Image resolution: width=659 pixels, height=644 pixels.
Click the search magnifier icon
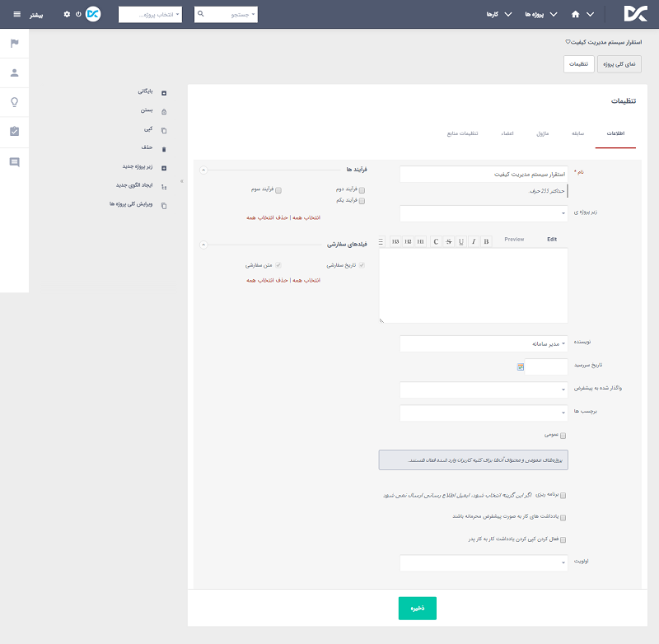(x=201, y=14)
